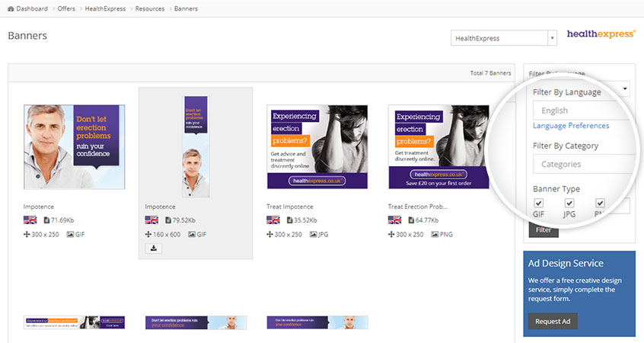The height and width of the screenshot is (343, 644).
Task: Click the dimensions icon of the 71.69Kb banner
Action: tap(27, 234)
